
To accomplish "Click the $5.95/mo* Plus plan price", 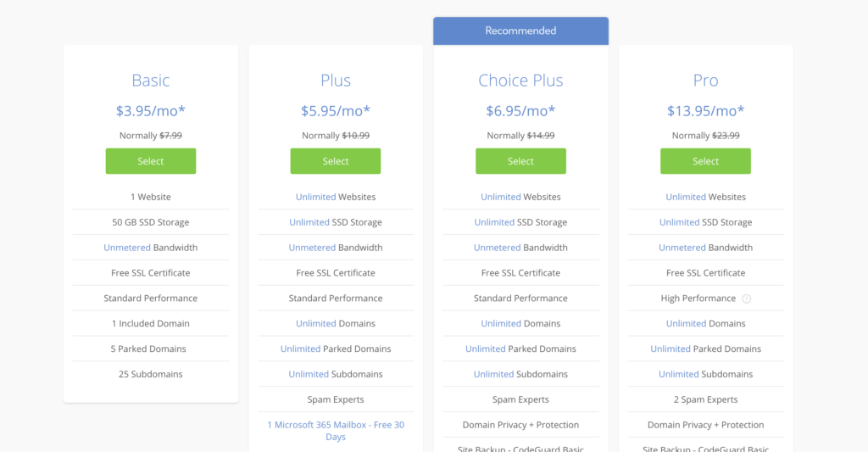I will tap(335, 110).
